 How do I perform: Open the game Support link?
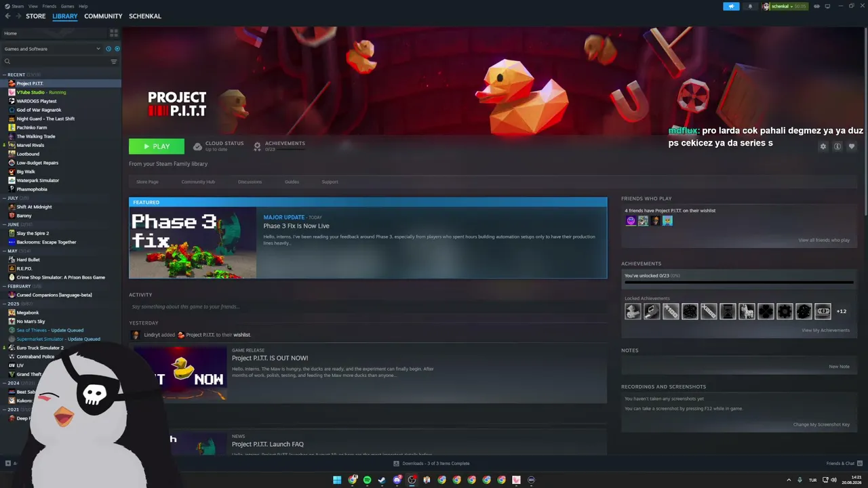tap(330, 182)
